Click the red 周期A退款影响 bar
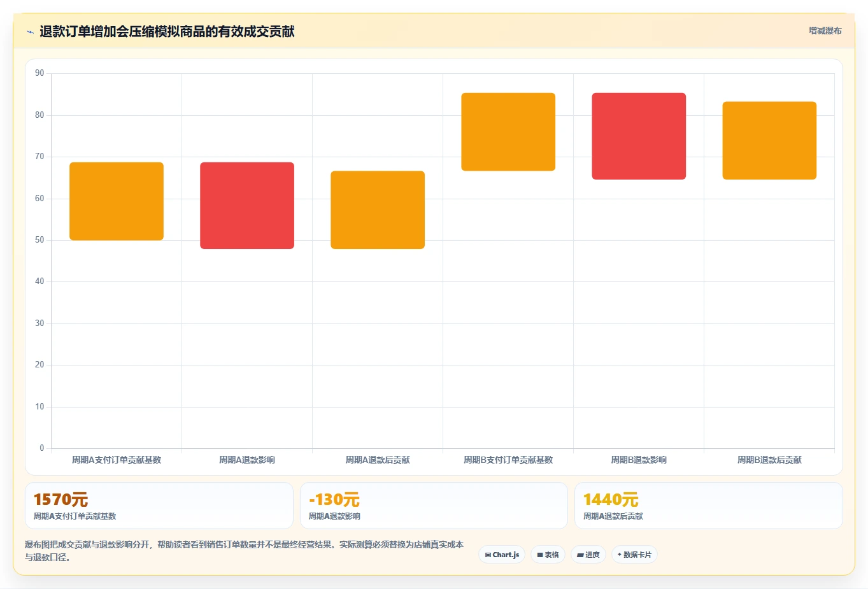The height and width of the screenshot is (589, 868). click(x=247, y=206)
